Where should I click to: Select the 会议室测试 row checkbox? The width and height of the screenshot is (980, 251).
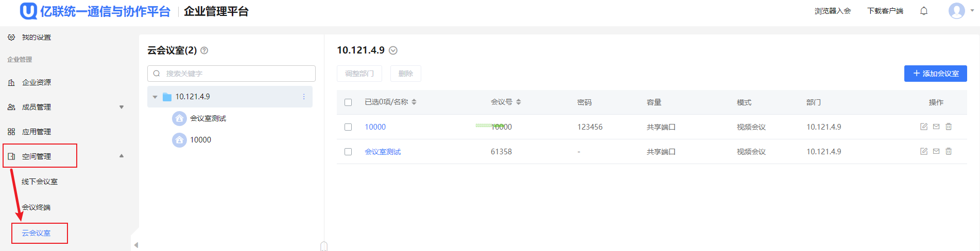click(x=348, y=152)
